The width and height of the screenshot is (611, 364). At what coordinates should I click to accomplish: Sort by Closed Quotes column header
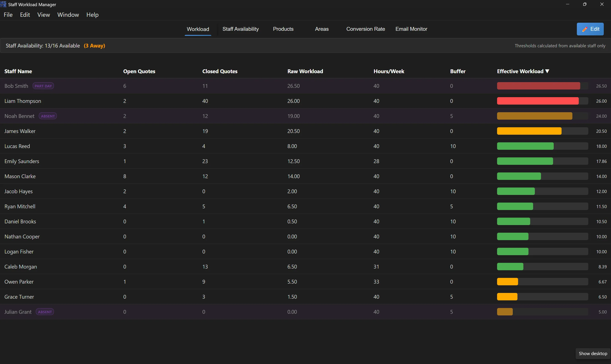(220, 71)
